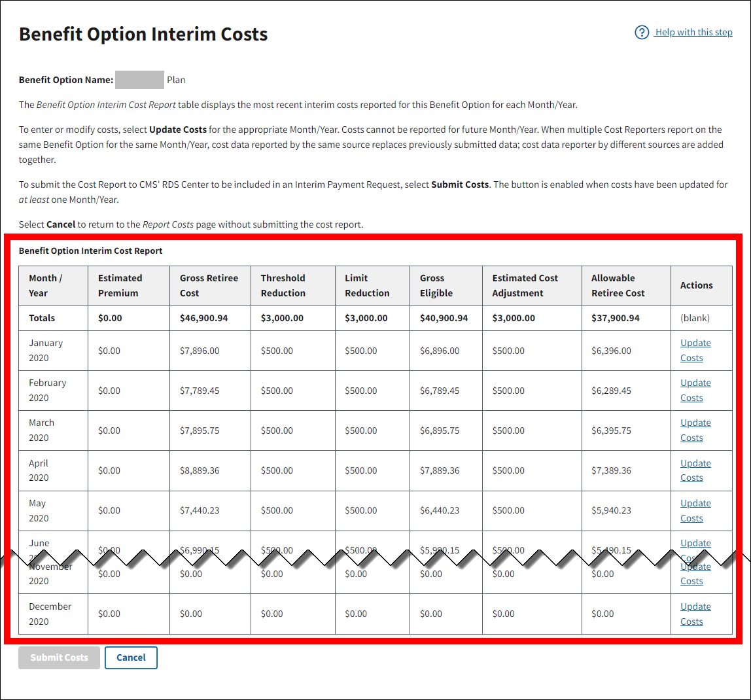Update Costs for December 2020
Image resolution: width=751 pixels, height=700 pixels.
pos(695,614)
